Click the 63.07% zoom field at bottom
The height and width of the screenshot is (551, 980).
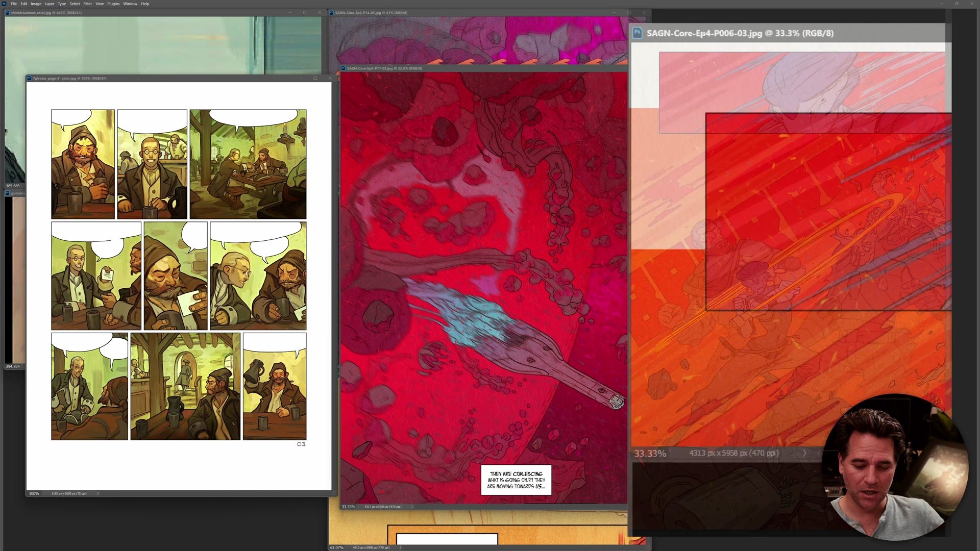click(336, 547)
